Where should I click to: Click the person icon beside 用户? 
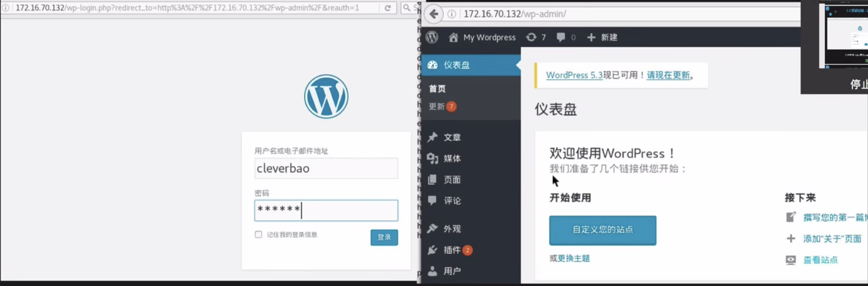tap(432, 271)
